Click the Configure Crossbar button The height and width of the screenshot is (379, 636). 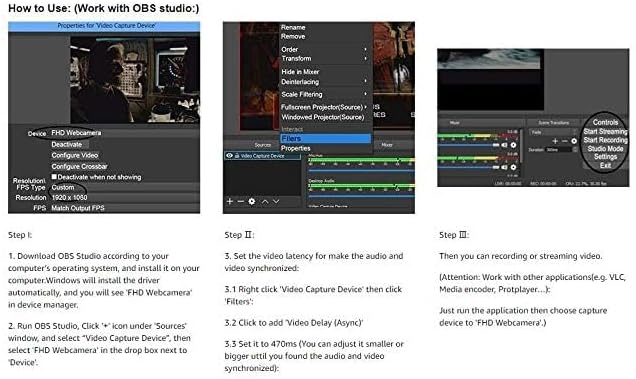[x=80, y=166]
